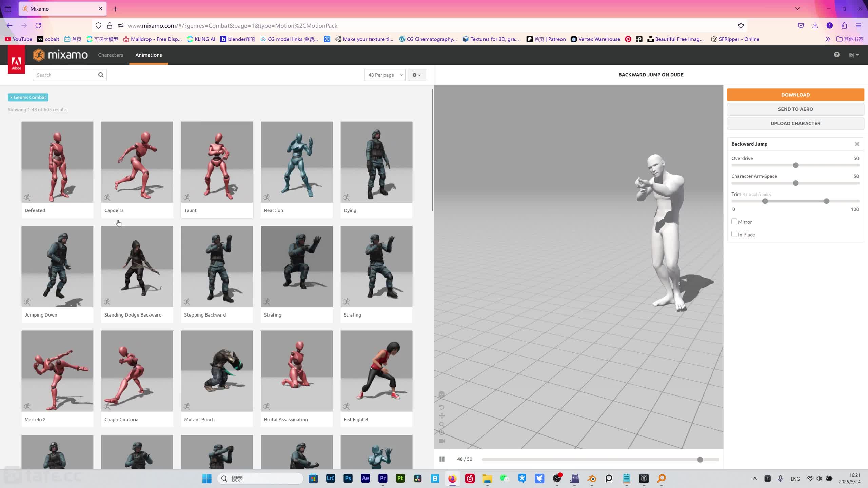Select the Capoeira animation thumbnail

tap(137, 162)
